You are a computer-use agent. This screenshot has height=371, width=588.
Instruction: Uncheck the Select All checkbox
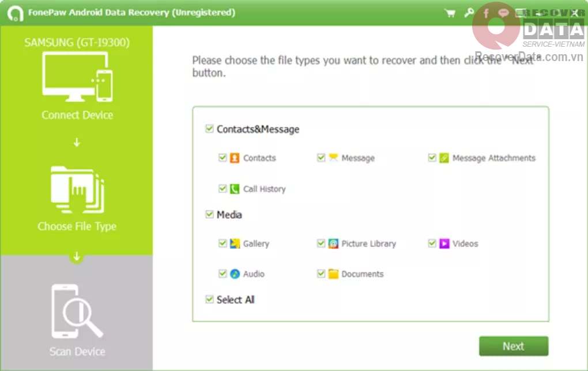(x=209, y=299)
